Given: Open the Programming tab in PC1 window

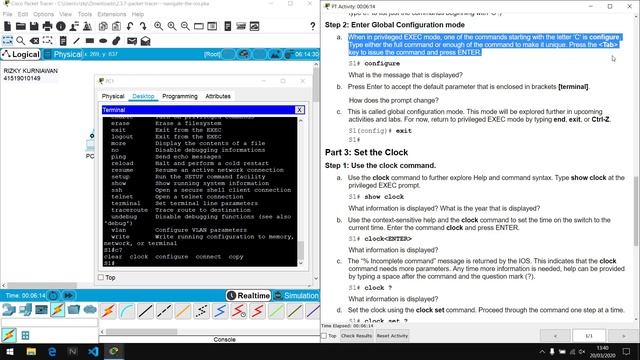Looking at the screenshot, I should coord(180,96).
